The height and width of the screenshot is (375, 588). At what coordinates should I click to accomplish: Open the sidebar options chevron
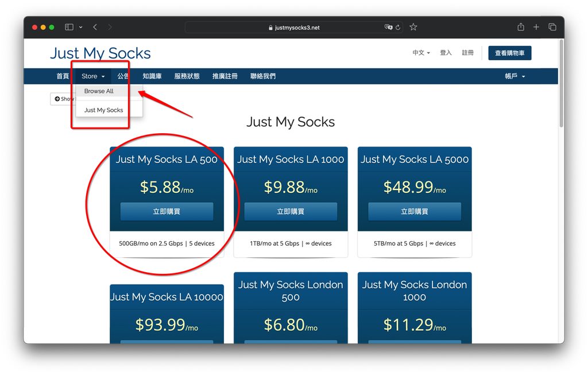80,27
